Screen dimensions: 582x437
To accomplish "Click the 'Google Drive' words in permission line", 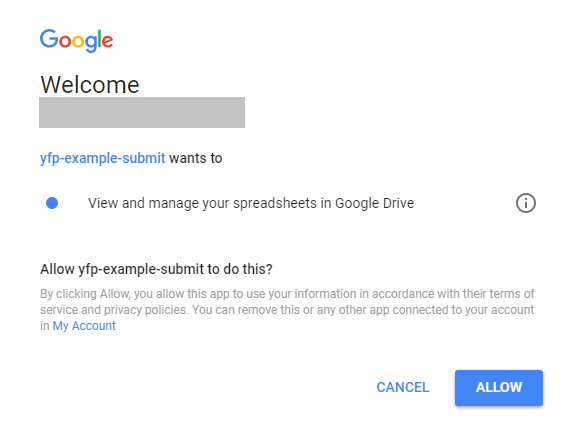I will click(x=375, y=203).
